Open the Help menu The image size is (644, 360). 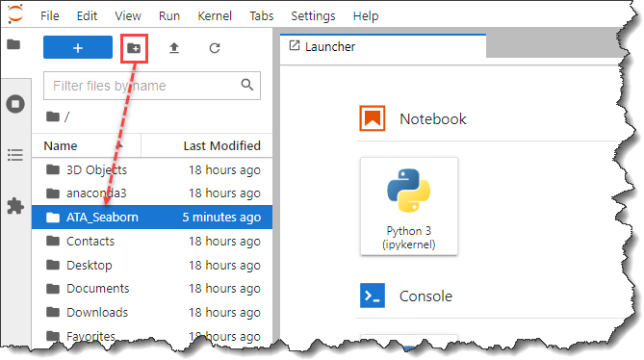[x=366, y=16]
